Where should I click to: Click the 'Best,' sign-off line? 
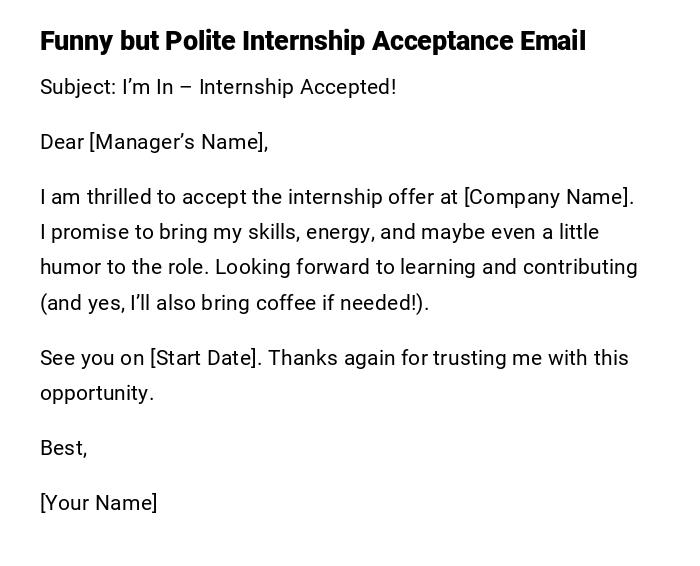point(64,448)
